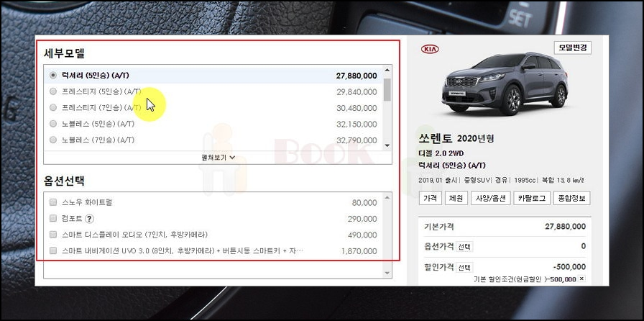Click the 30,480,000 trim price
Viewport: 644px width, 321px height.
pyautogui.click(x=356, y=108)
